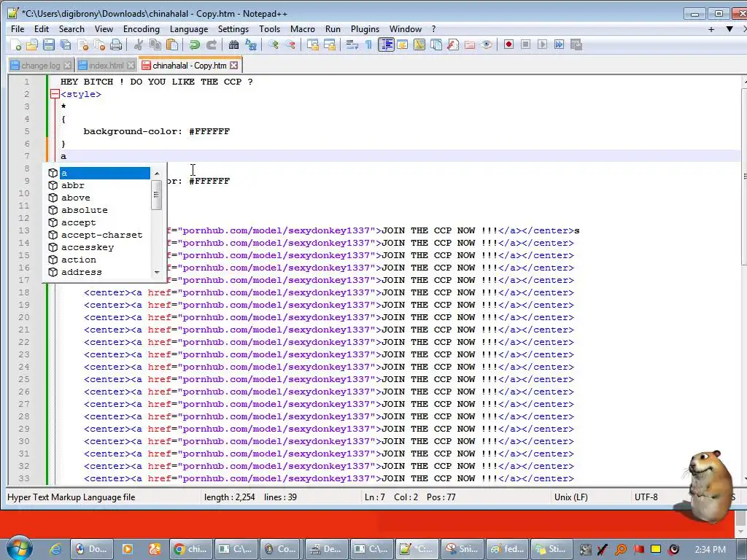Save the current file via toolbar
This screenshot has height=560, width=747.
point(49,44)
